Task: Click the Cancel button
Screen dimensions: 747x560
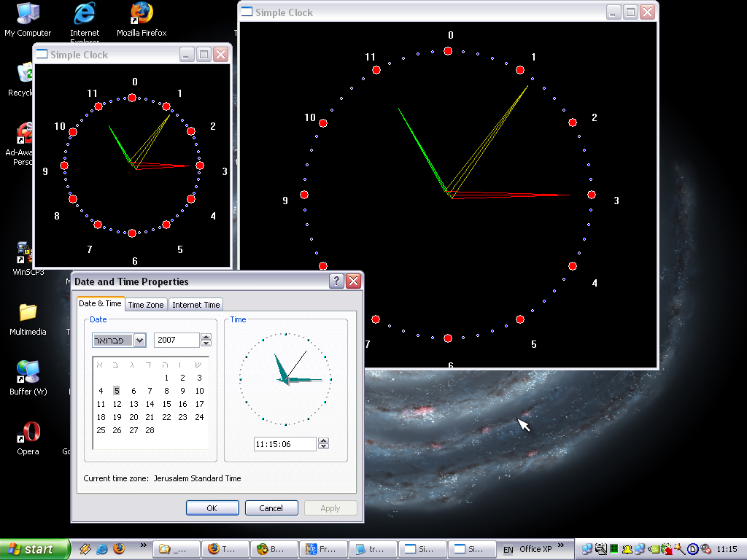Action: pos(271,508)
